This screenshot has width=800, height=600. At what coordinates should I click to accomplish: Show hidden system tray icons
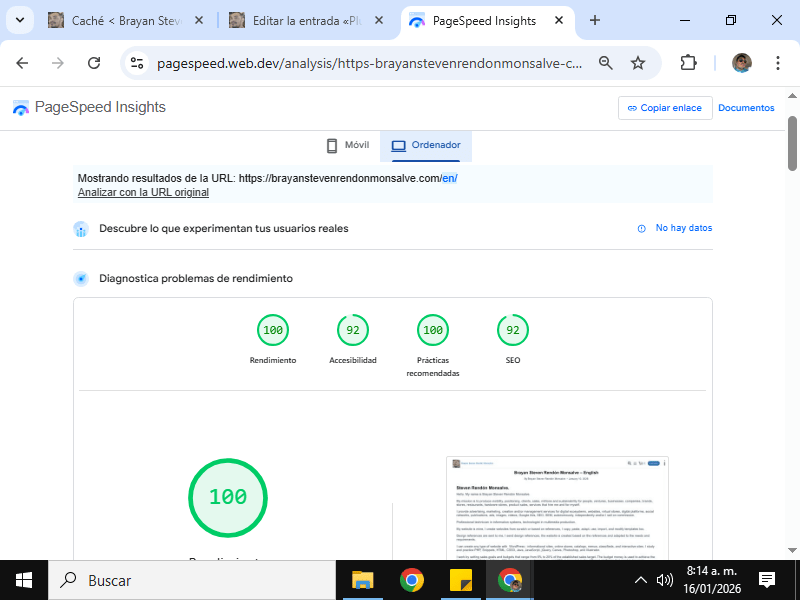(641, 580)
